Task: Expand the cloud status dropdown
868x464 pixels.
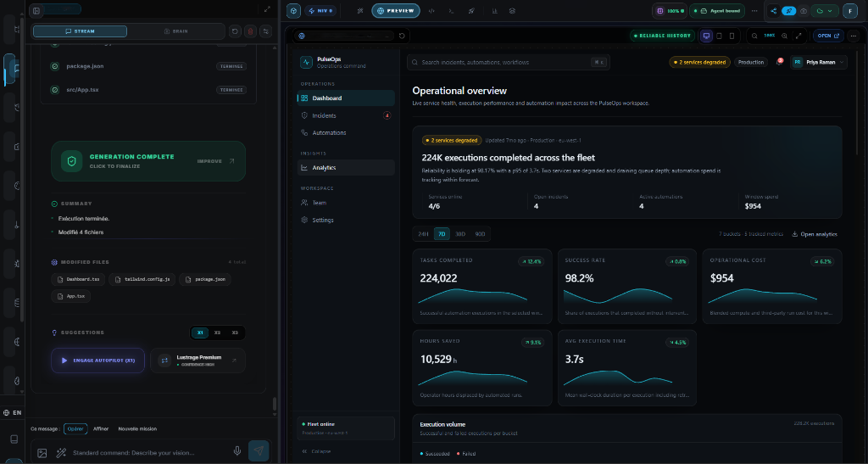Action: click(825, 10)
